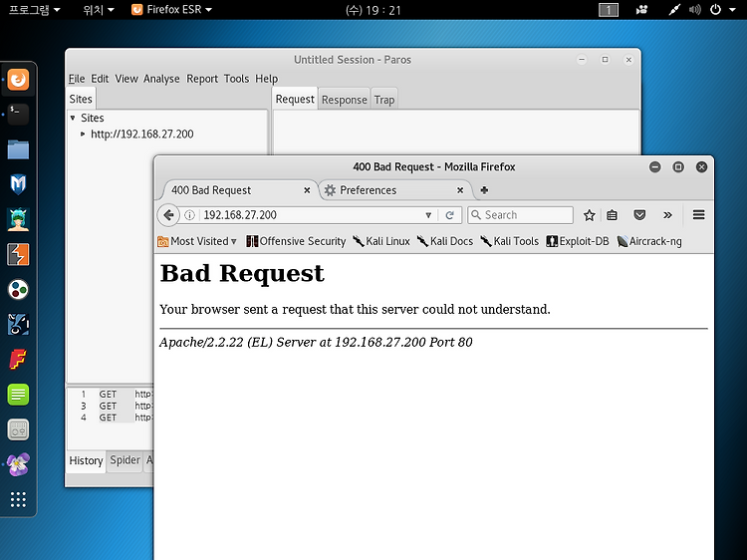Open the Paros Analyse menu
747x560 pixels.
[161, 79]
